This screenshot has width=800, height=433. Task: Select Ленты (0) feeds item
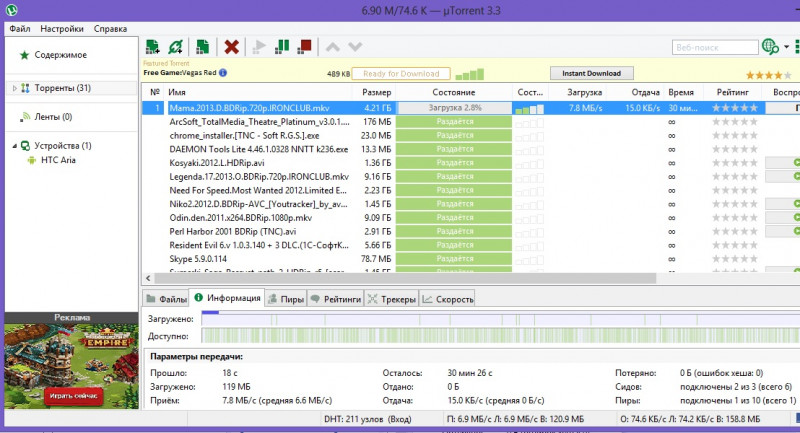pyautogui.click(x=53, y=117)
